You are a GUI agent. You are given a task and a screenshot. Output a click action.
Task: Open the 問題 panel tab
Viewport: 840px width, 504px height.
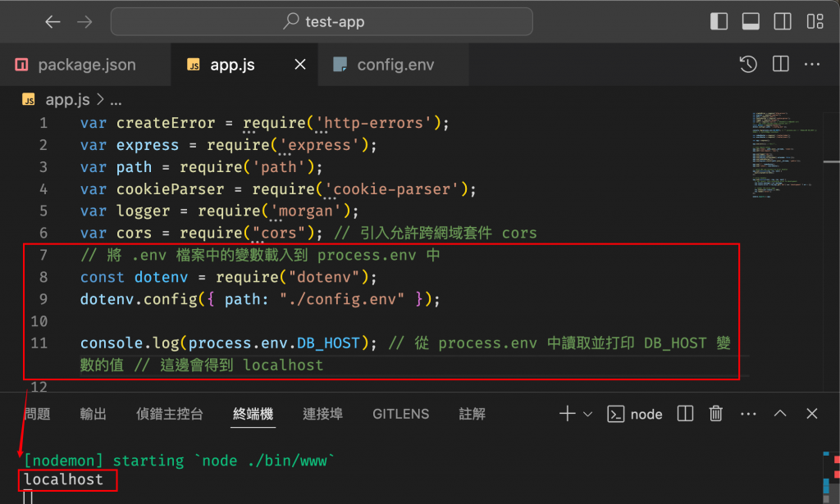click(37, 414)
